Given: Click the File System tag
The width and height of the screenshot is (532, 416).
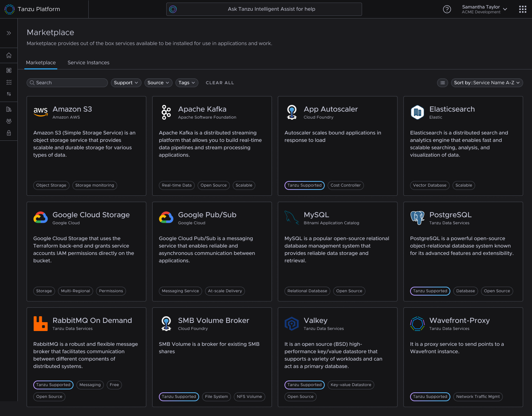Looking at the screenshot, I should (x=216, y=397).
